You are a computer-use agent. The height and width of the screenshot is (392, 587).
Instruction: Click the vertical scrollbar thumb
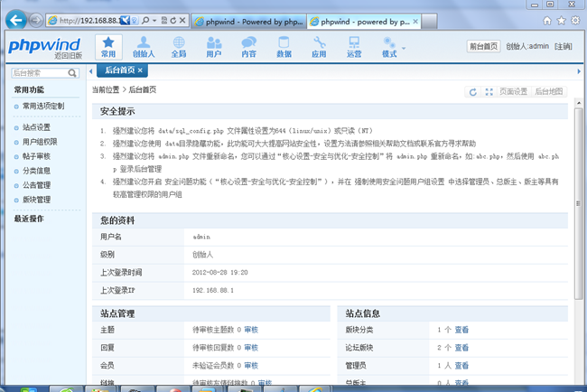click(x=578, y=203)
